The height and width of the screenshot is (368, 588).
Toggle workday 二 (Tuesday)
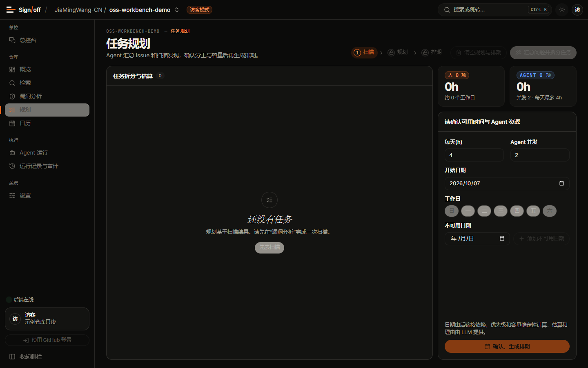pos(484,211)
